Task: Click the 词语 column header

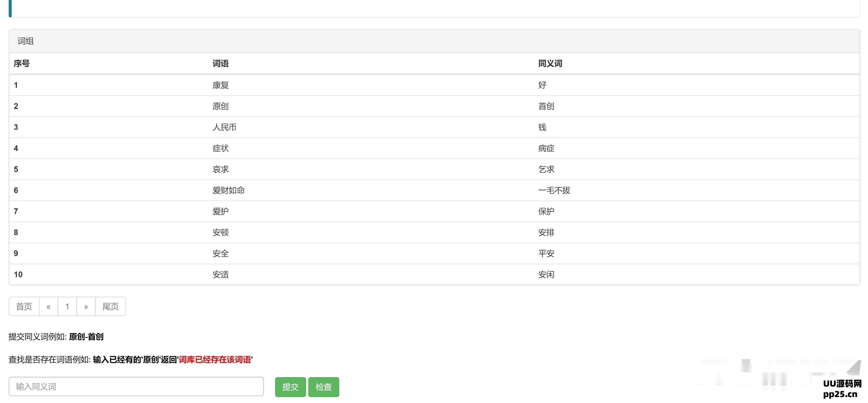Action: [x=220, y=63]
